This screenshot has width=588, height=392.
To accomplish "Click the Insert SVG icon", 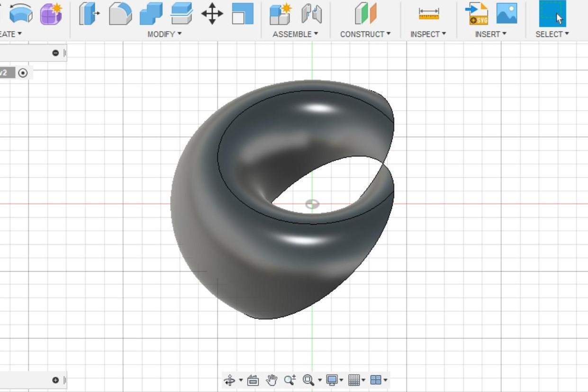I will [x=477, y=14].
